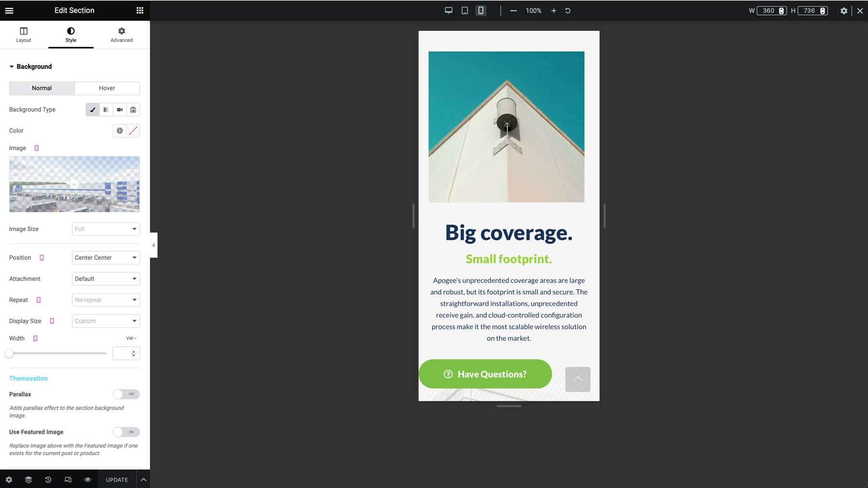Switch to desktop device preview

tap(448, 10)
